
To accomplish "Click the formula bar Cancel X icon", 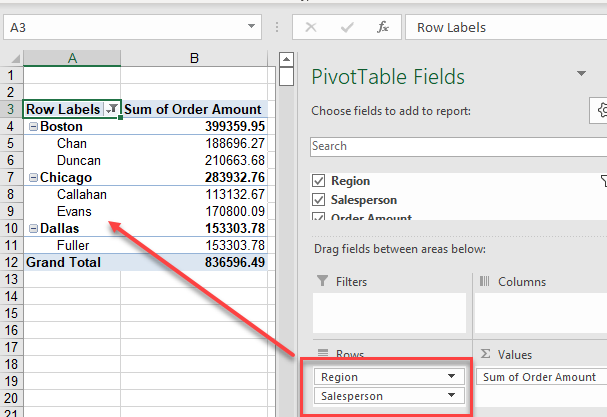I will click(x=312, y=28).
